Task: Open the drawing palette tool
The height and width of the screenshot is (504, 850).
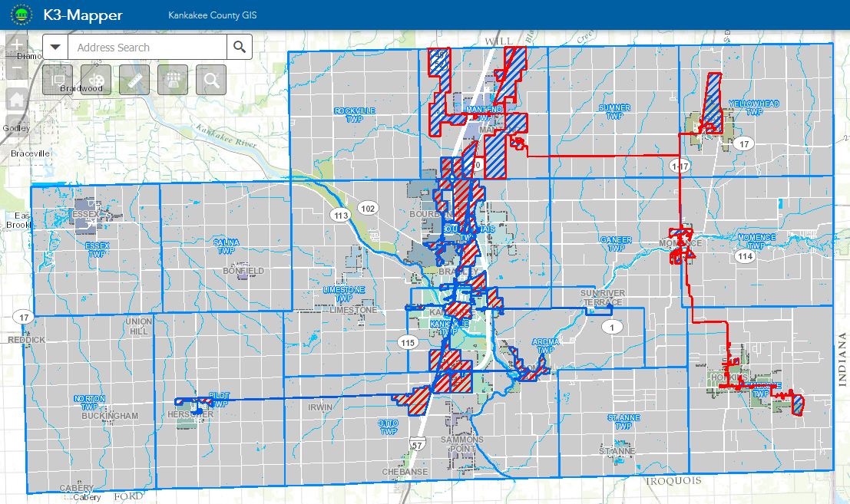Action: click(95, 79)
